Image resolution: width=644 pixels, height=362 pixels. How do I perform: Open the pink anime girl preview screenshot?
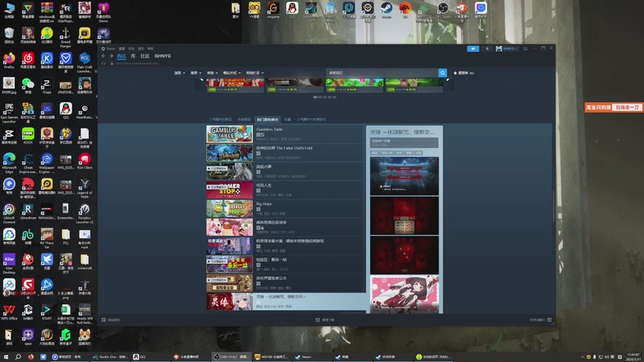(404, 294)
